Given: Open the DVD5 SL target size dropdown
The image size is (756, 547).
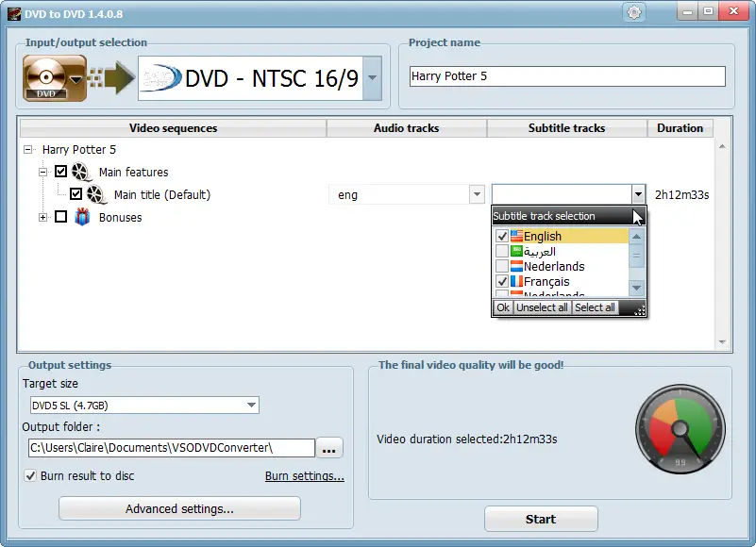Looking at the screenshot, I should 144,405.
